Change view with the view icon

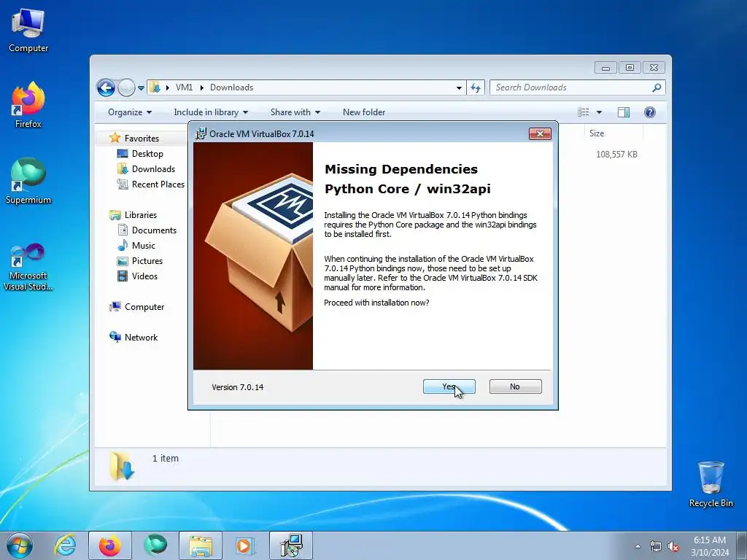tap(584, 112)
